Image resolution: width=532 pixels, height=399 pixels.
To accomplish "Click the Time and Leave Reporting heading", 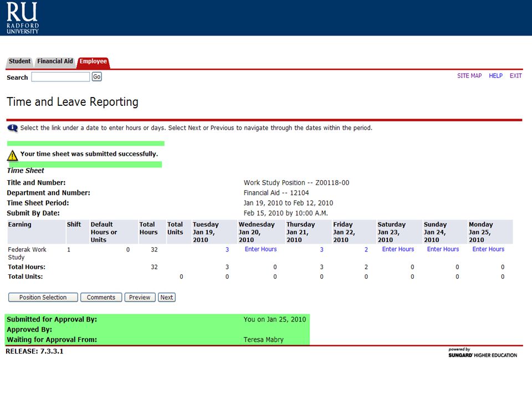I will [x=73, y=102].
